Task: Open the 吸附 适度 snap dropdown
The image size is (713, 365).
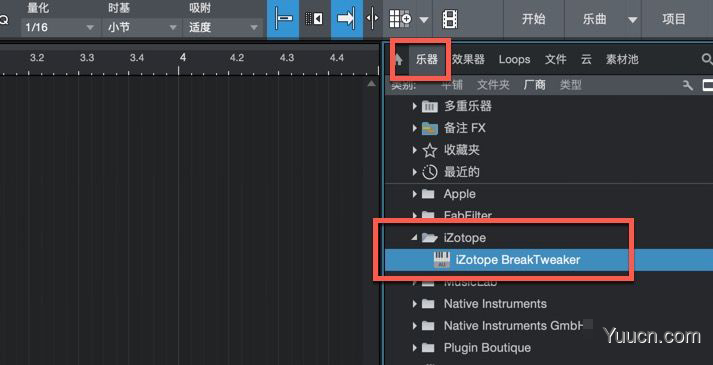Action: coord(223,27)
